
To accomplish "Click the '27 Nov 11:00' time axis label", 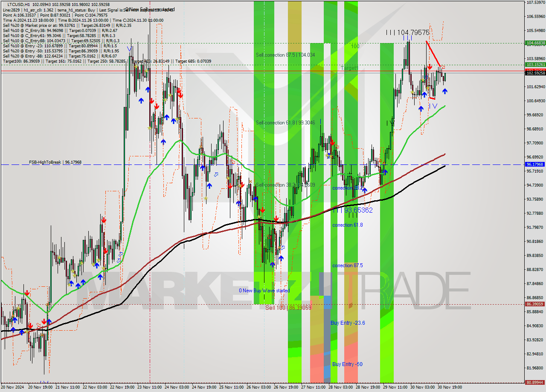I will [314, 388].
